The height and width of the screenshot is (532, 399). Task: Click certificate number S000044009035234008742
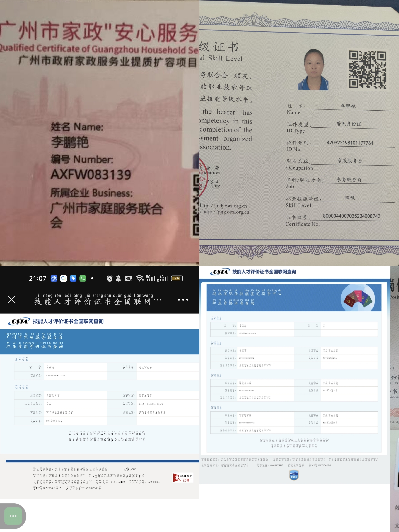351,216
